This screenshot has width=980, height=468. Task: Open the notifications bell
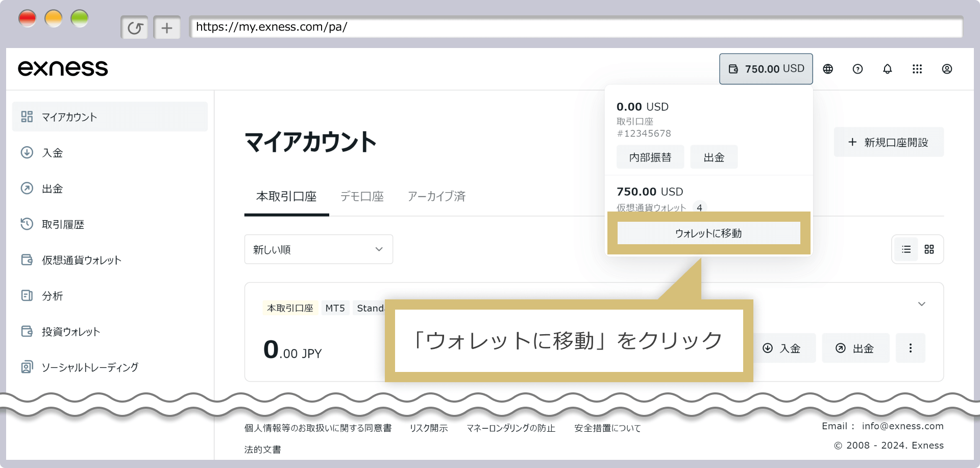888,69
